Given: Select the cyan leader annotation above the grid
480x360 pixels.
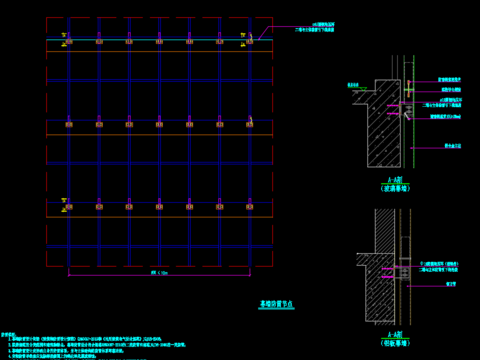Looking at the screenshot, I should [315, 27].
